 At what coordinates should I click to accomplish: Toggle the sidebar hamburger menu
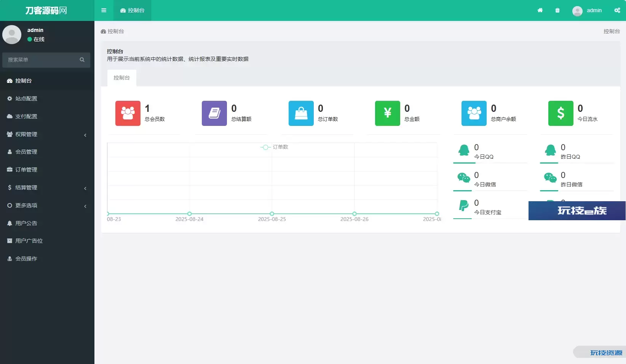[x=104, y=10]
